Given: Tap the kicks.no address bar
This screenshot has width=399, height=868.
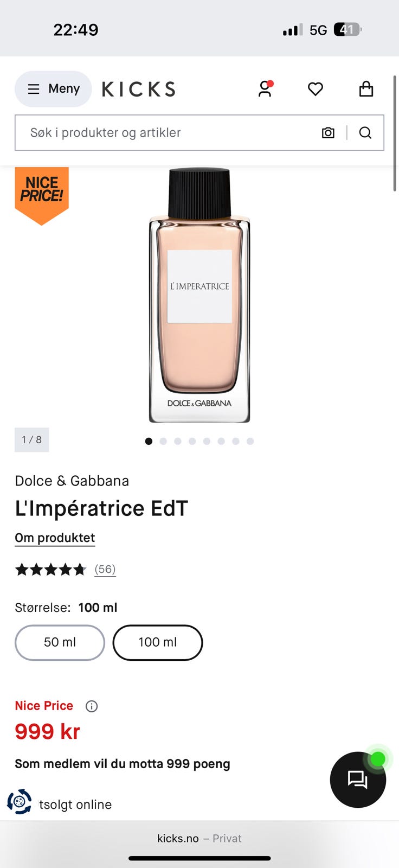Looking at the screenshot, I should [x=200, y=838].
